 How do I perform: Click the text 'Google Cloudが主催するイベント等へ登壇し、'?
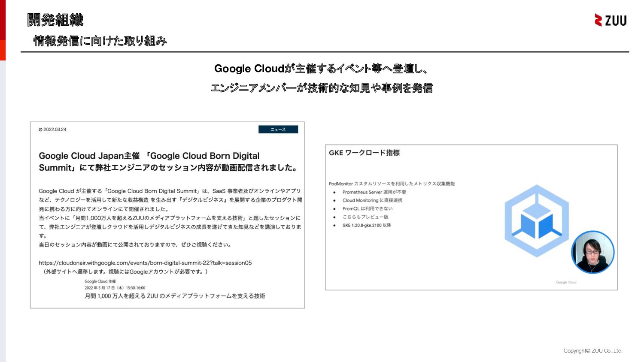321,69
